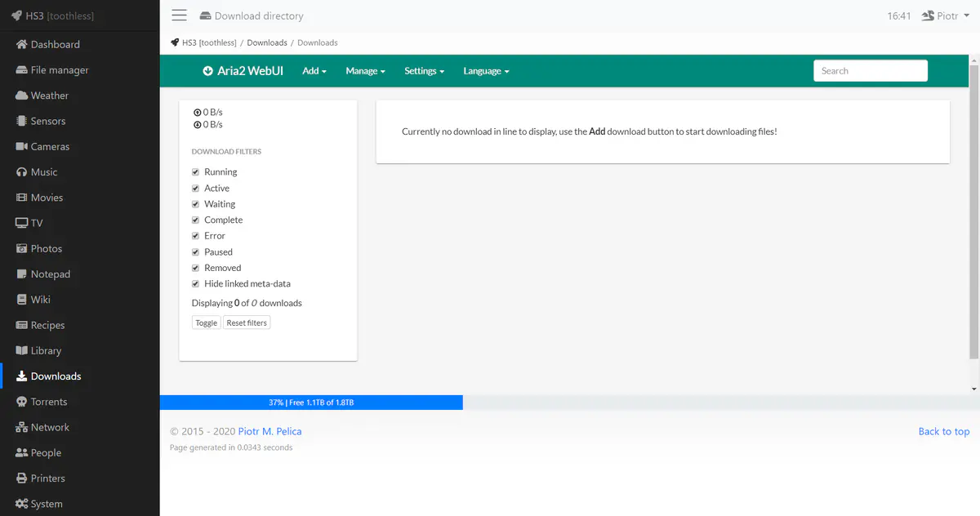Open Music via headphones icon
This screenshot has height=516, width=980.
coord(22,172)
